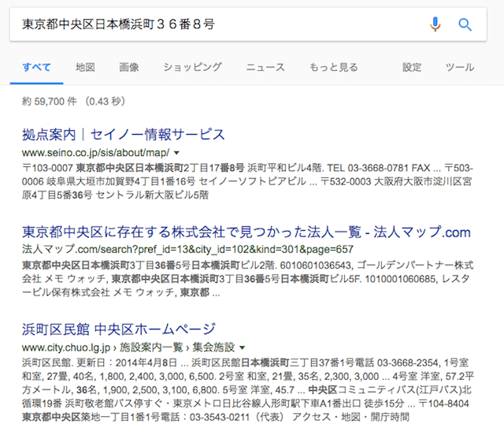Open 設定 search settings
This screenshot has width=504, height=435.
412,67
